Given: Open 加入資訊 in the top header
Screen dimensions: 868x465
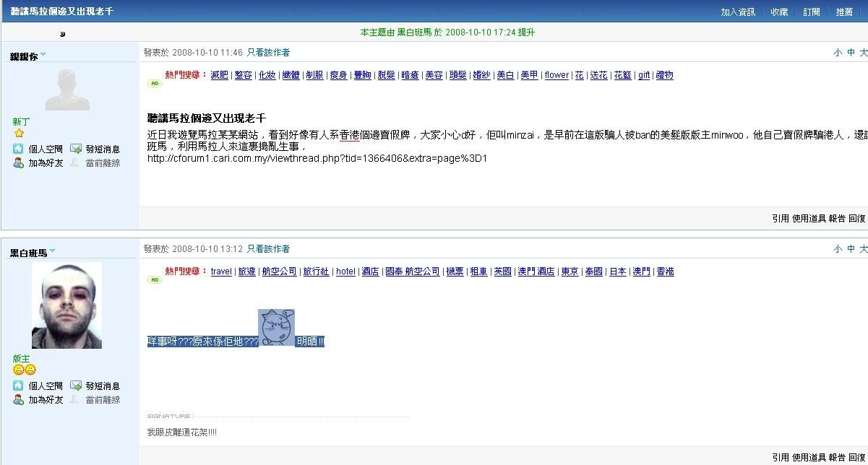Looking at the screenshot, I should [737, 12].
